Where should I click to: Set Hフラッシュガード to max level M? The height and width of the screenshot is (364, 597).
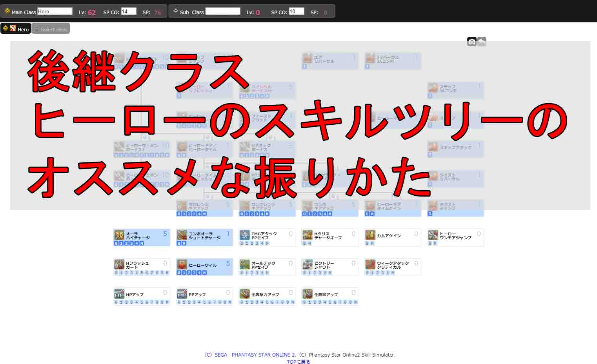[167, 273]
